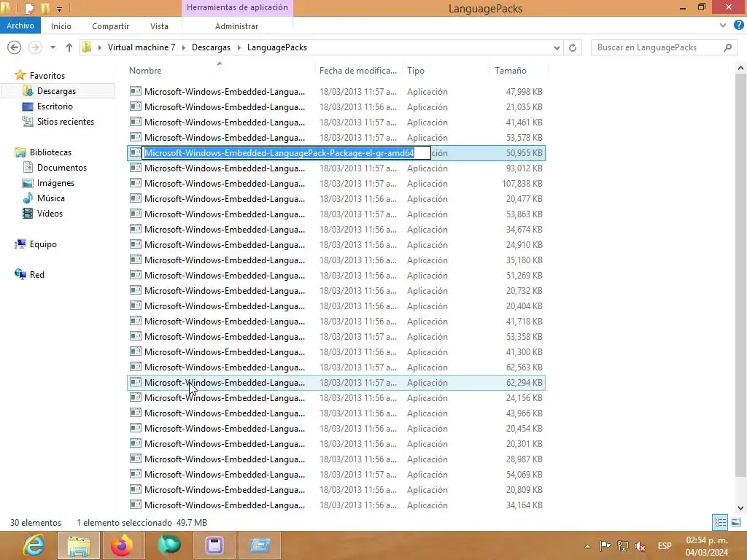Click the file name rename text box
The width and height of the screenshot is (747, 560).
point(286,153)
